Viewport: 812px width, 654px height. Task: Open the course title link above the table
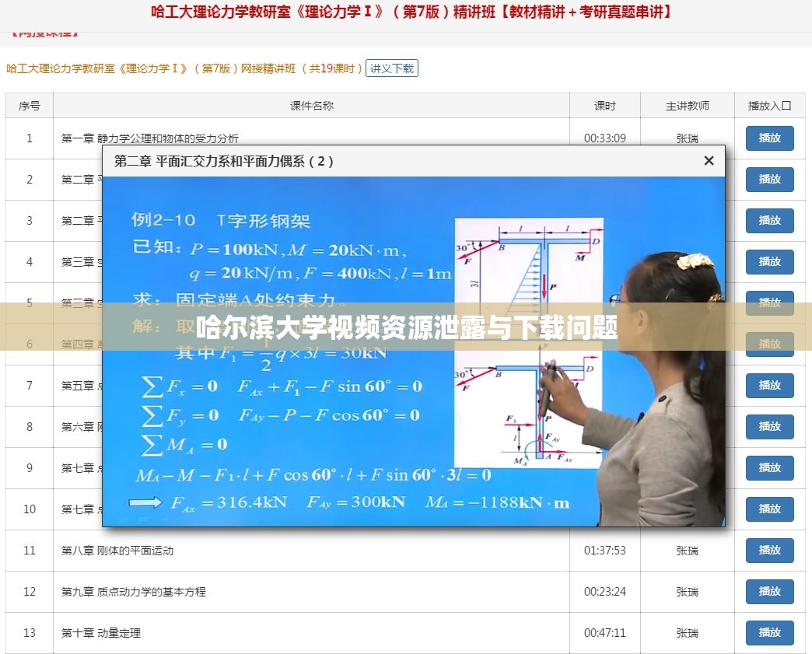coord(184,68)
